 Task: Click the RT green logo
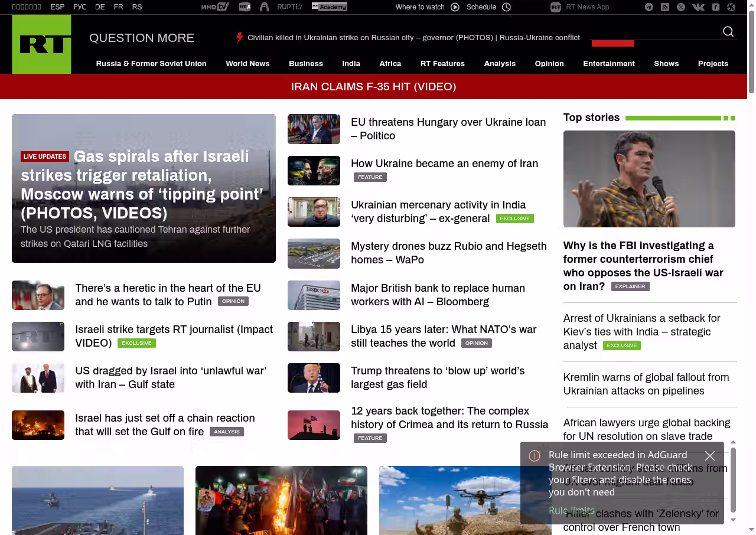click(41, 44)
